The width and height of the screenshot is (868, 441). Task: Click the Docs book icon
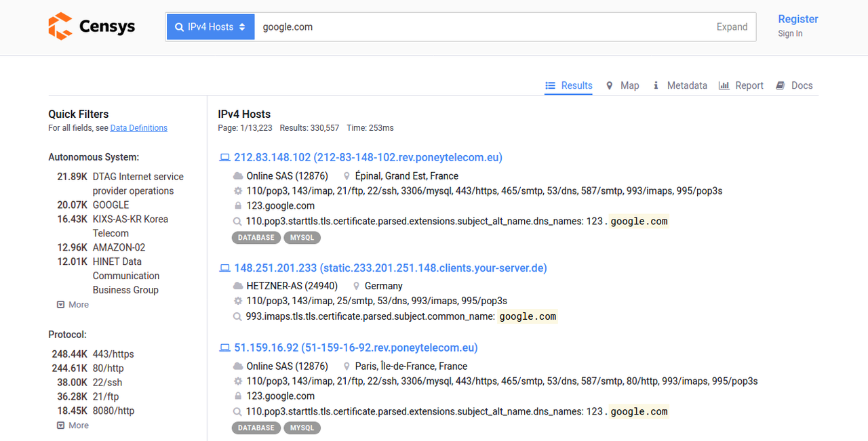(x=781, y=85)
